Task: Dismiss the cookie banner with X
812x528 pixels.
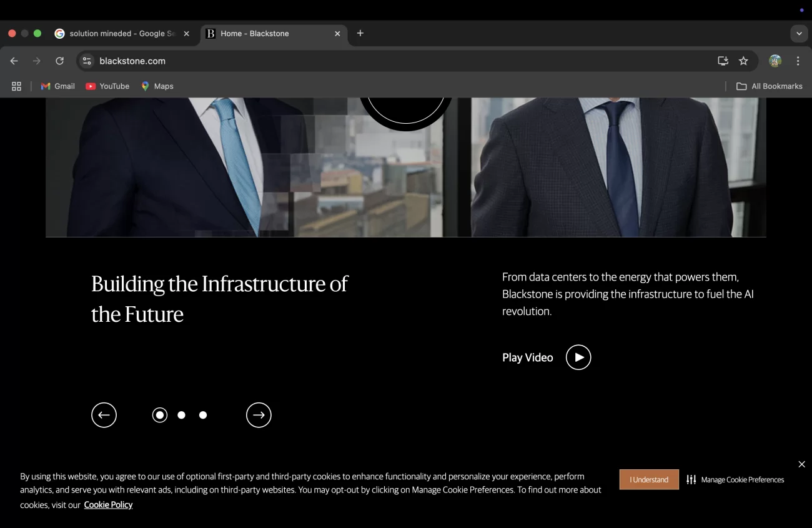Action: pyautogui.click(x=802, y=464)
